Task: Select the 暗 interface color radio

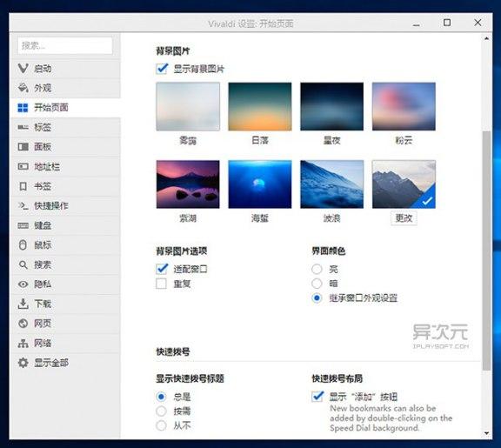Action: coord(317,283)
